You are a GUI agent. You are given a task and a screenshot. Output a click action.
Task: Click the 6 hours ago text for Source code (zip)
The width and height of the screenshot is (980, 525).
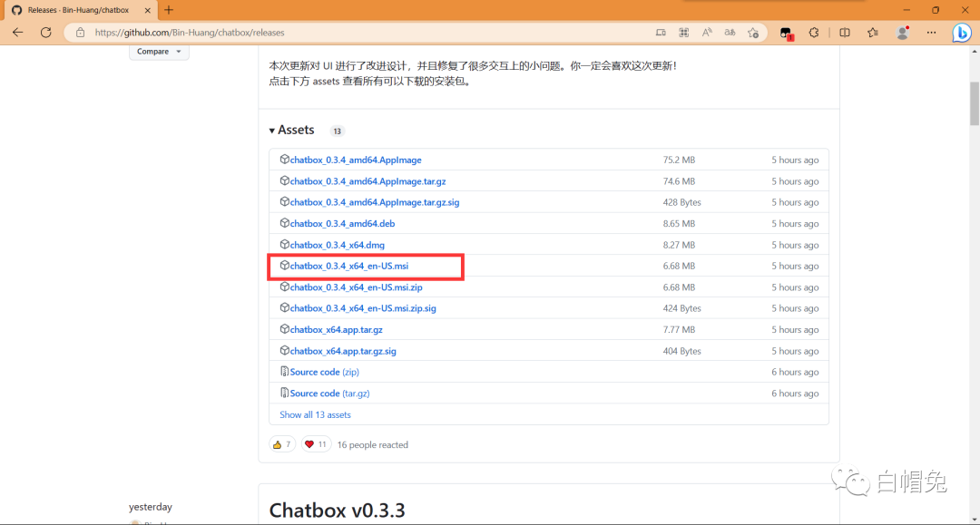pos(795,372)
